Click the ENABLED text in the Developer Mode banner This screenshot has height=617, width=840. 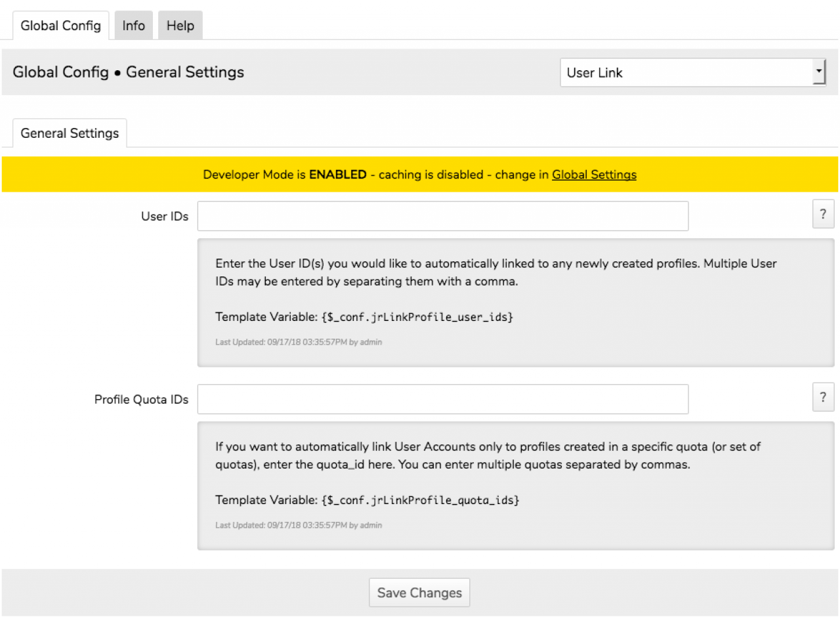[x=337, y=175]
